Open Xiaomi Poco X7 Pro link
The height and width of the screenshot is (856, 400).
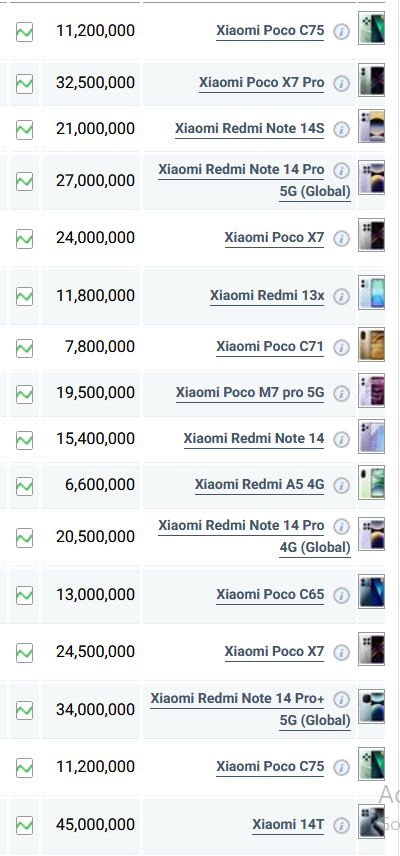261,83
